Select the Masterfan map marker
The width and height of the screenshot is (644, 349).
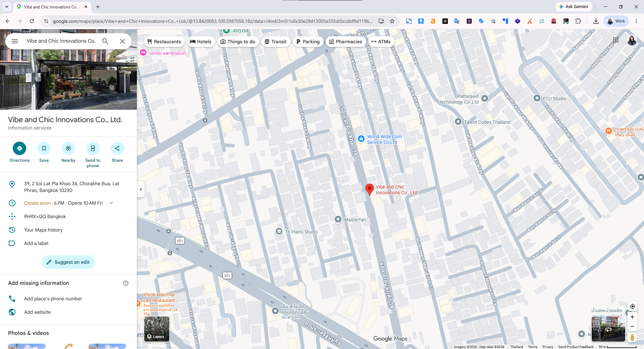tap(338, 219)
